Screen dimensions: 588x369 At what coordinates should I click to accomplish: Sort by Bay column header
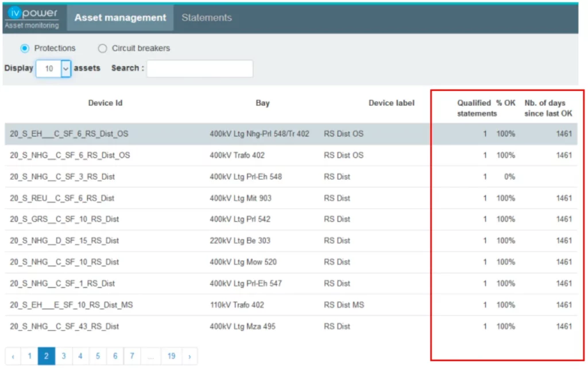262,103
